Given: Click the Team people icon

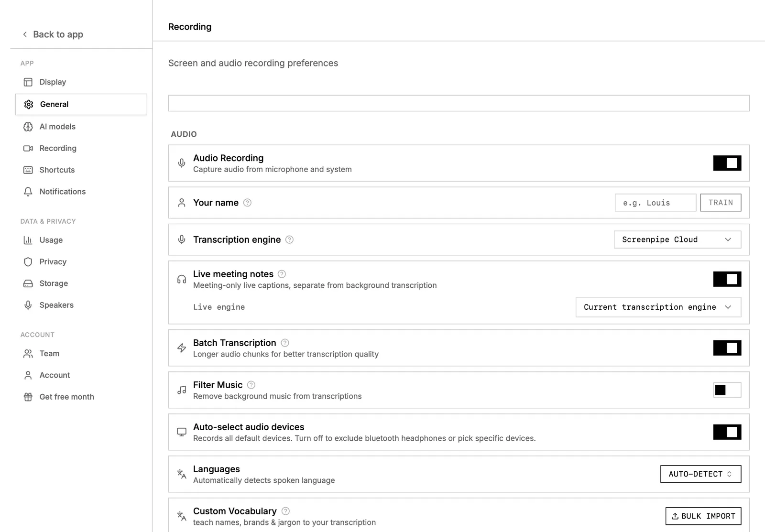Looking at the screenshot, I should (x=28, y=354).
